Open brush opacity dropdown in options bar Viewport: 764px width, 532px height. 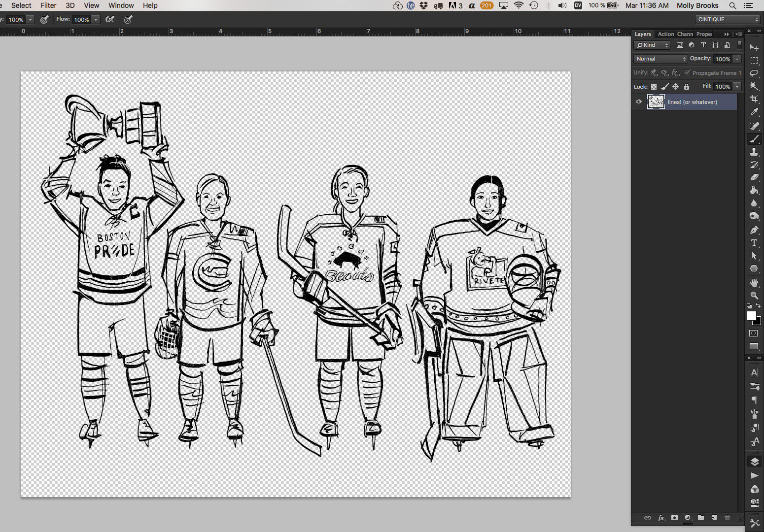click(x=30, y=20)
